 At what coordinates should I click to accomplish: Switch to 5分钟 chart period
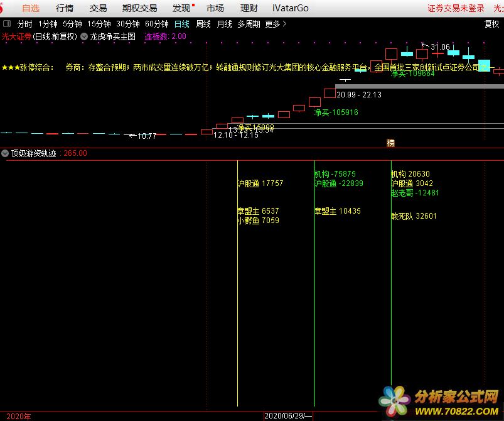pos(72,24)
